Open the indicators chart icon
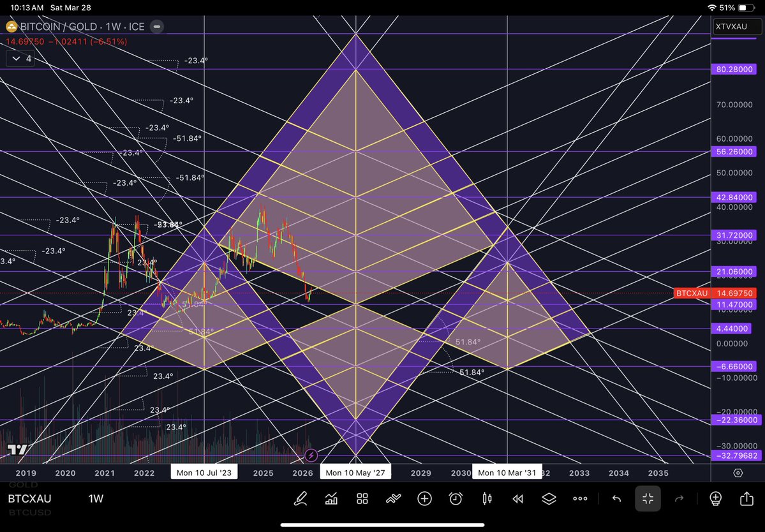This screenshot has width=765, height=532. click(331, 498)
